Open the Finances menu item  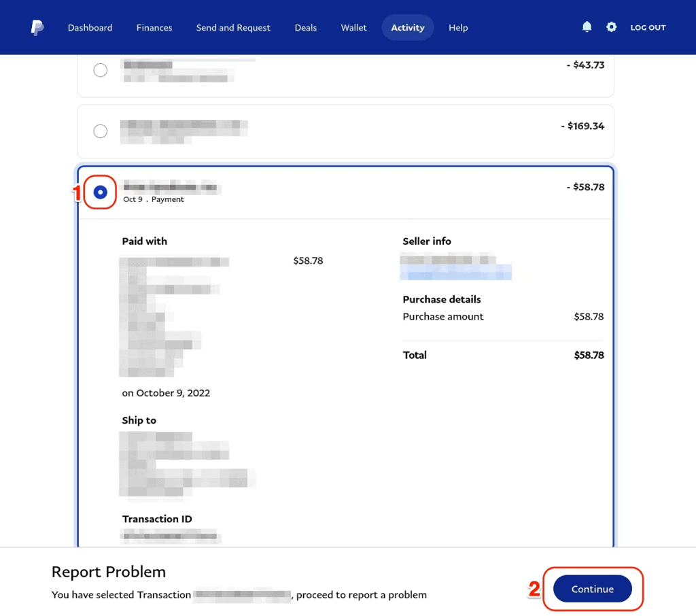(154, 28)
